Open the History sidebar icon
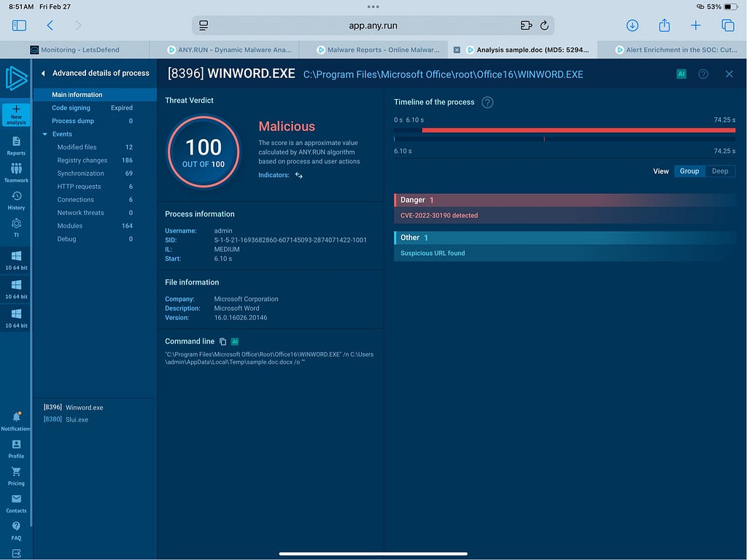 (16, 197)
